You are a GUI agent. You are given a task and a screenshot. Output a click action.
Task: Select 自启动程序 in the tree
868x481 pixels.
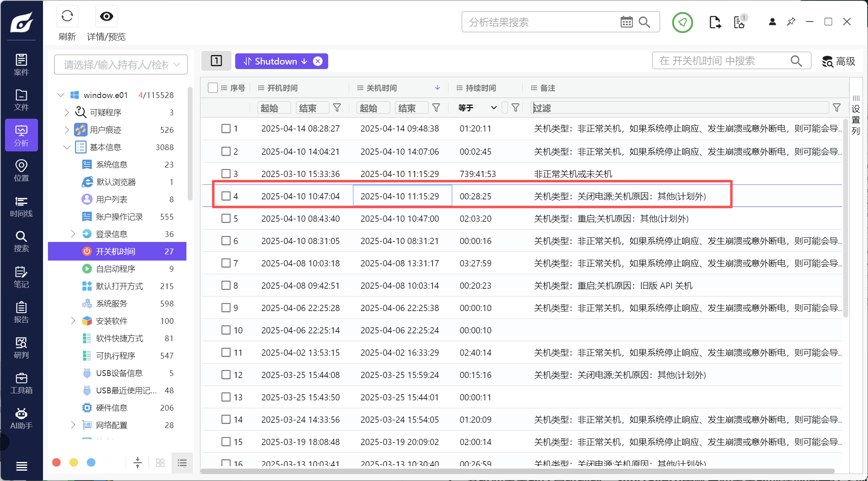coord(115,269)
